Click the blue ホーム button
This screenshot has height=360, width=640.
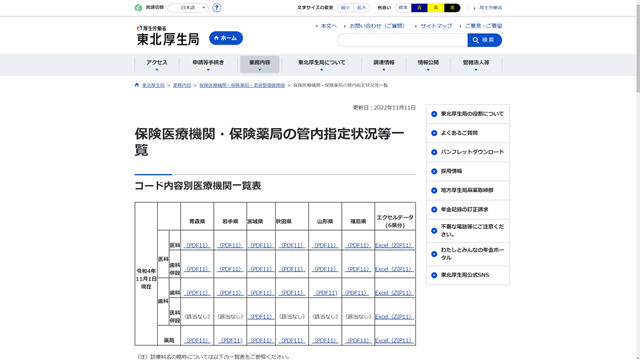point(226,38)
